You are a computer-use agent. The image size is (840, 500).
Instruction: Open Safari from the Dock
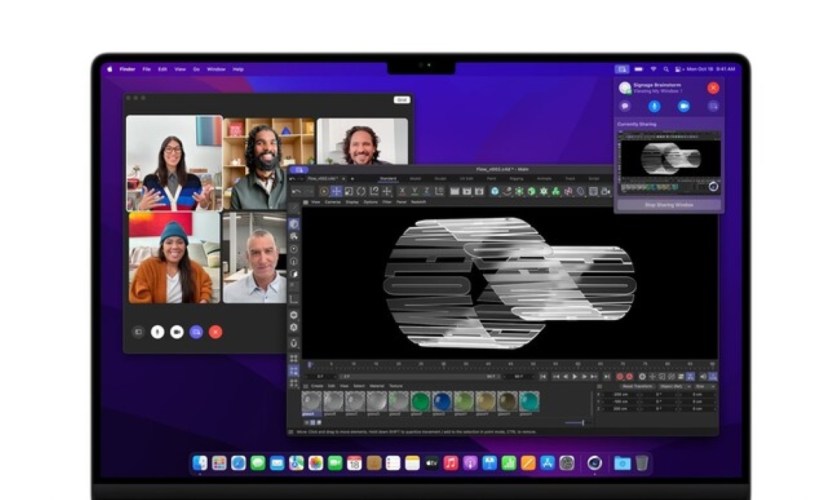[x=238, y=463]
